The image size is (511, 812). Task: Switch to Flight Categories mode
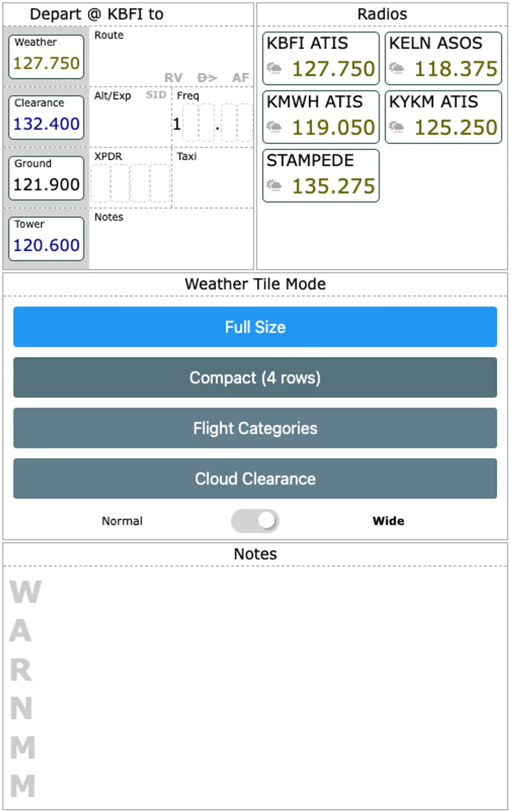tap(255, 428)
